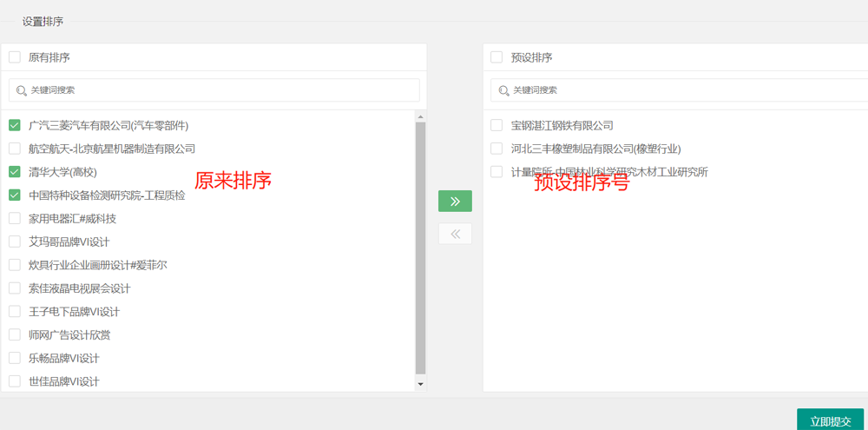Click the left list vertical scrollbar thumb

pos(420,248)
